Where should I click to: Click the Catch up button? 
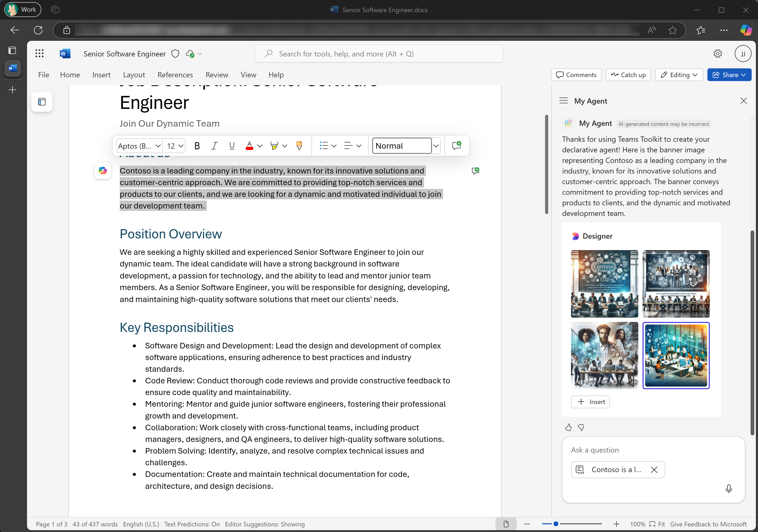click(628, 75)
